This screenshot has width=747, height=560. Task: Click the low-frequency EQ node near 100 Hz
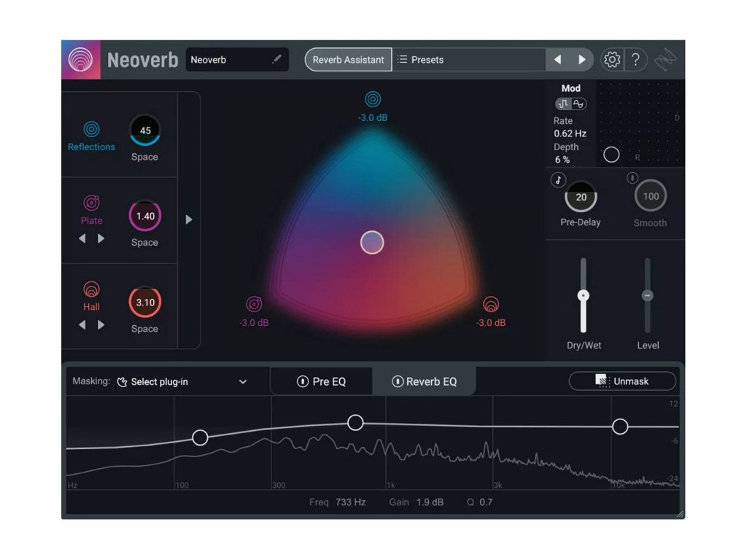pyautogui.click(x=200, y=437)
